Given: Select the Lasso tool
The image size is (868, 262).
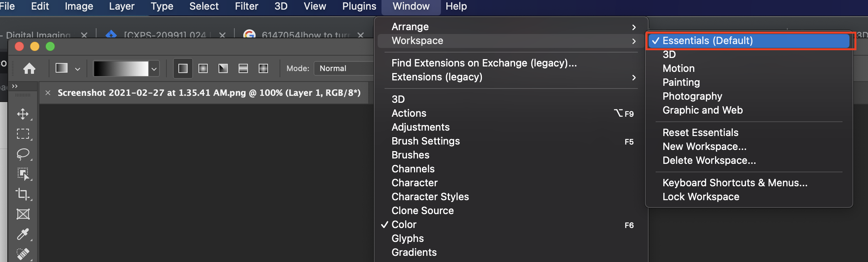Looking at the screenshot, I should tap(23, 154).
